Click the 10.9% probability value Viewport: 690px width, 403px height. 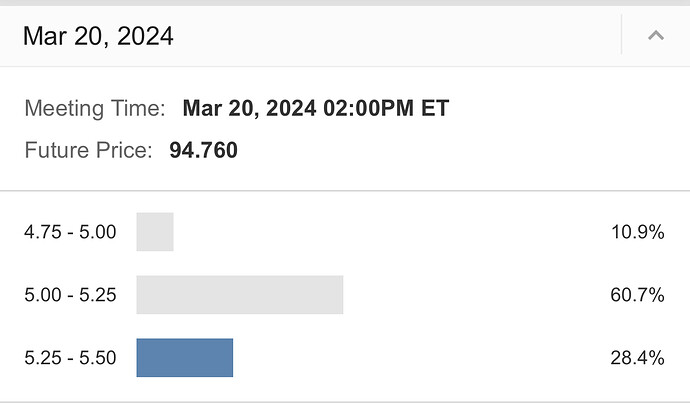[x=637, y=232]
